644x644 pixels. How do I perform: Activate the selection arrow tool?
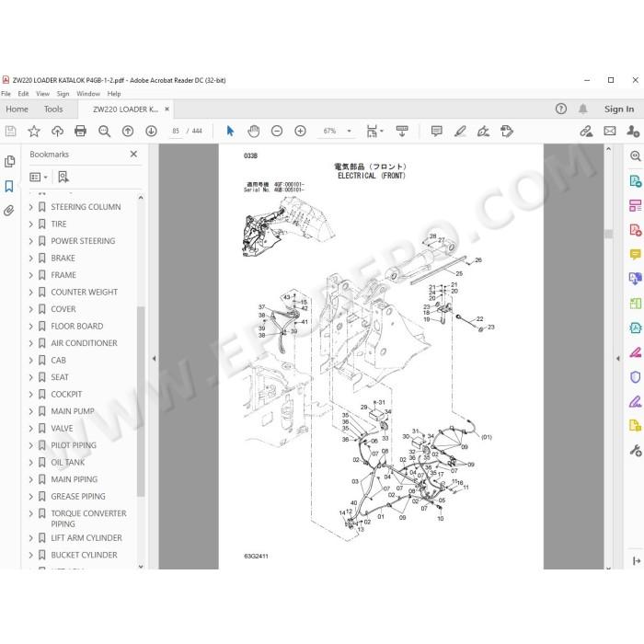(230, 131)
